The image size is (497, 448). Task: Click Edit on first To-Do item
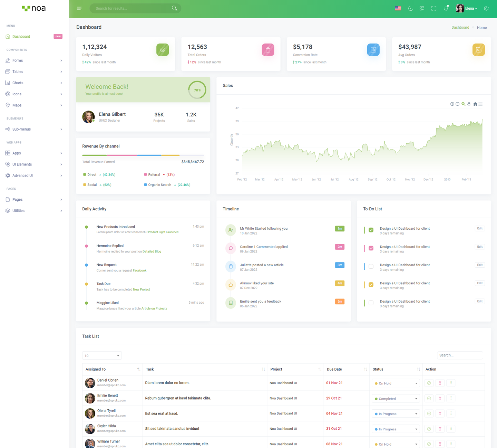coord(480,228)
